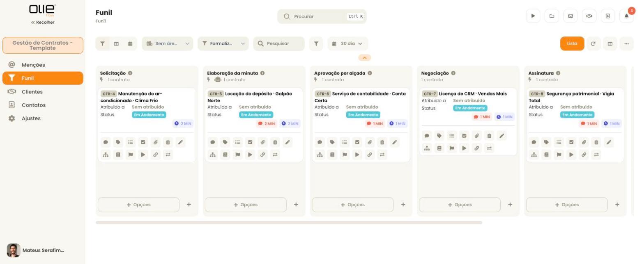Collapse the filter bar with orange chevron

click(x=365, y=58)
